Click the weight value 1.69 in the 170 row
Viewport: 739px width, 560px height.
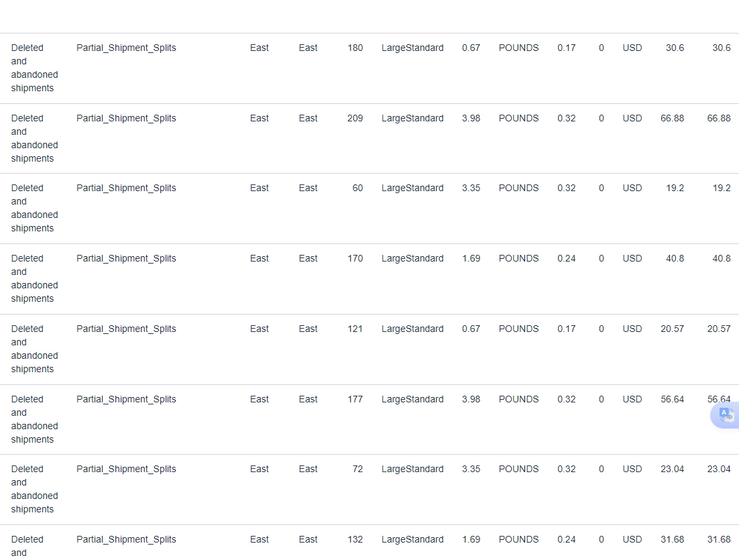(471, 258)
